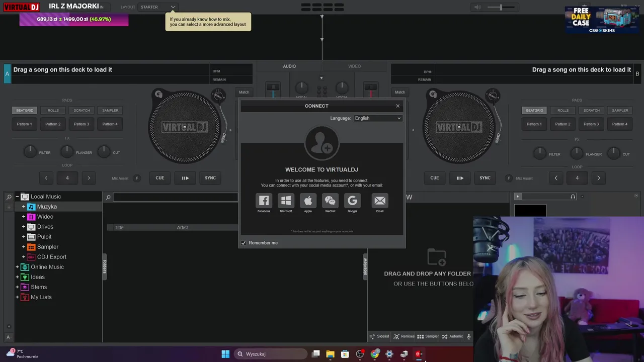
Task: Click the Remixes icon in the sideview bar
Action: (396, 336)
